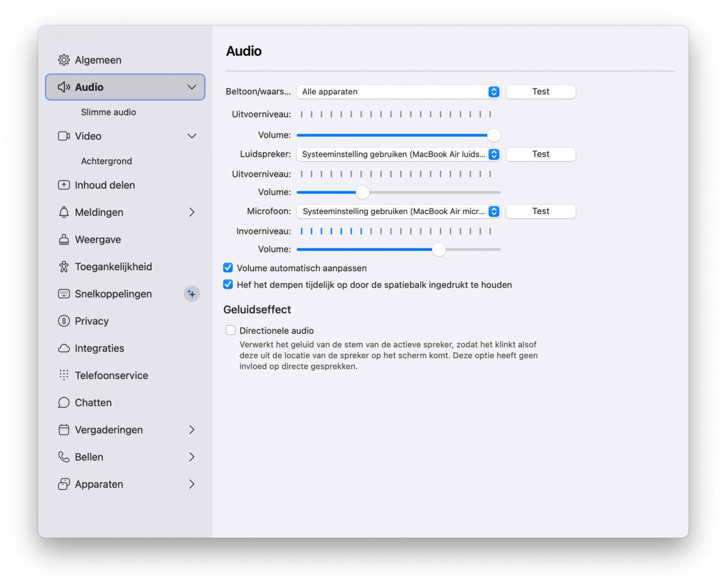
Task: Click the camera icon beside Video
Action: (64, 136)
